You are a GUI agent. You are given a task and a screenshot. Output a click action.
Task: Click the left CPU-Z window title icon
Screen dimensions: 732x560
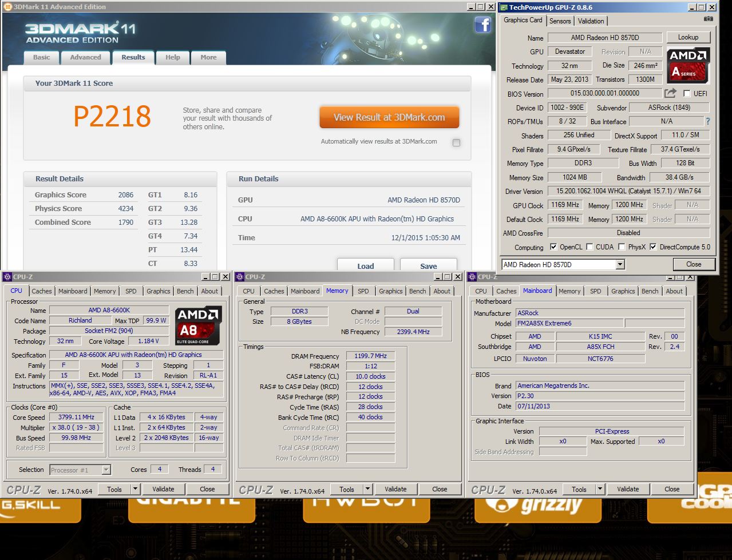click(x=7, y=277)
